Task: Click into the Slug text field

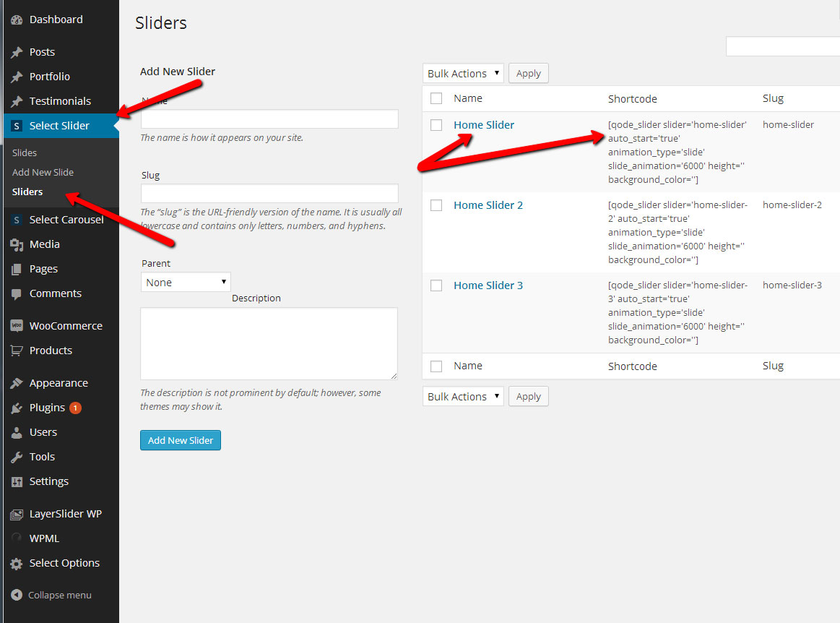Action: click(x=269, y=194)
